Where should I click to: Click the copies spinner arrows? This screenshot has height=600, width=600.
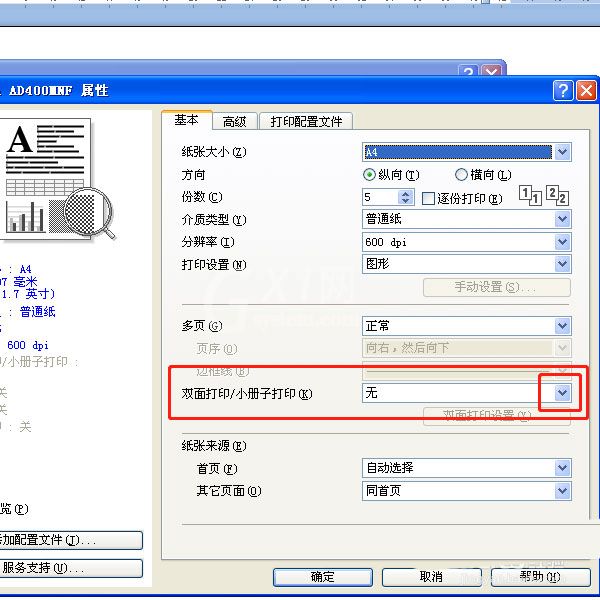(x=406, y=197)
